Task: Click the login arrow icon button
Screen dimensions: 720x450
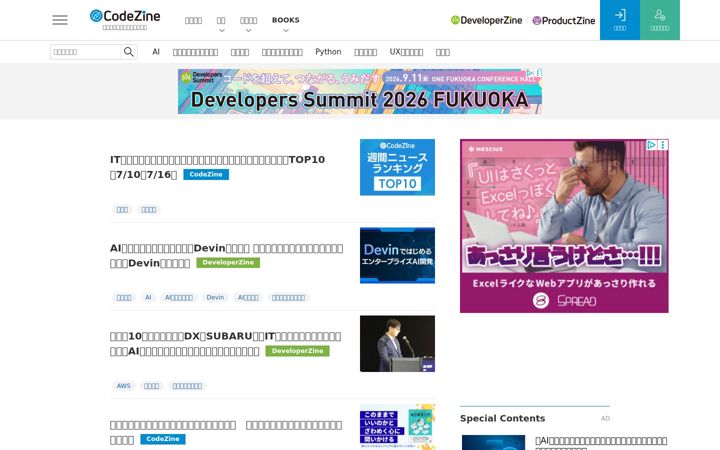Action: point(619,20)
